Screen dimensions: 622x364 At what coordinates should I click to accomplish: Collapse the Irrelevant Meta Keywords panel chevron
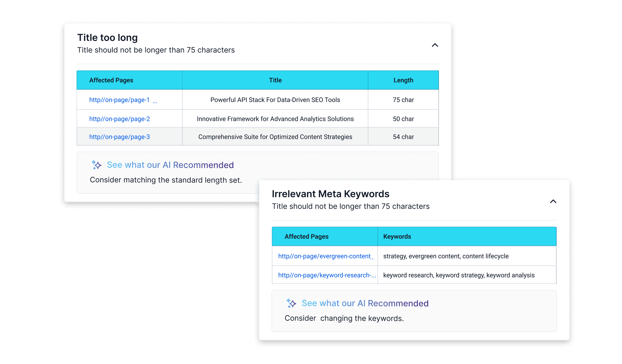[x=553, y=202]
